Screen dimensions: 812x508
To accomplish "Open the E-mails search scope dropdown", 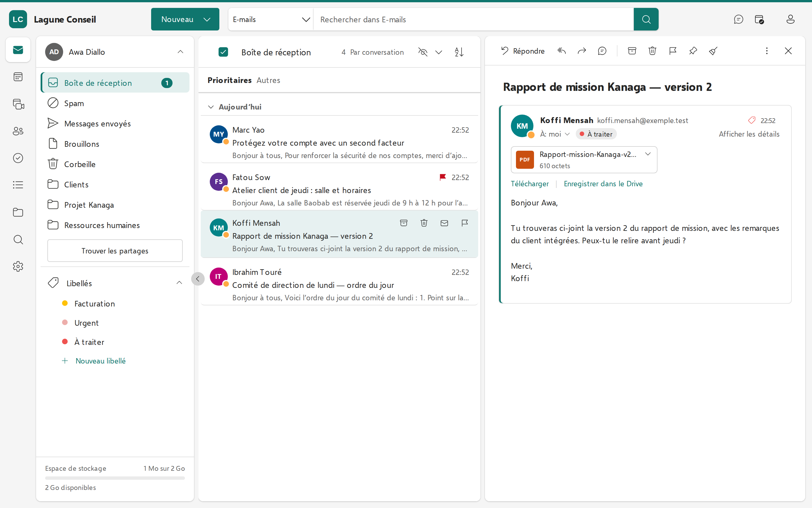I will (270, 19).
